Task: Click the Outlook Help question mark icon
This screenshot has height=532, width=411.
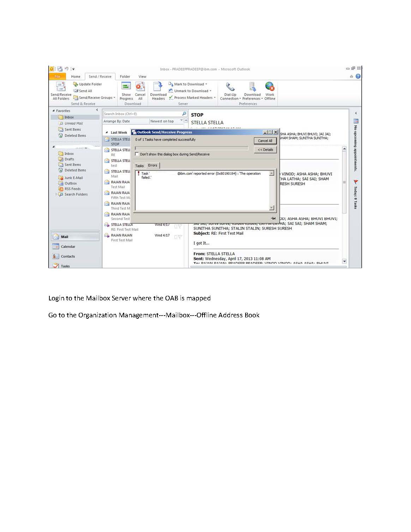Action: pyautogui.click(x=358, y=76)
